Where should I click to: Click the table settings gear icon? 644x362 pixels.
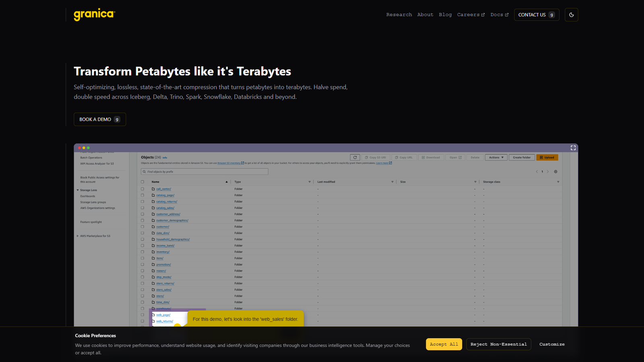pyautogui.click(x=556, y=172)
